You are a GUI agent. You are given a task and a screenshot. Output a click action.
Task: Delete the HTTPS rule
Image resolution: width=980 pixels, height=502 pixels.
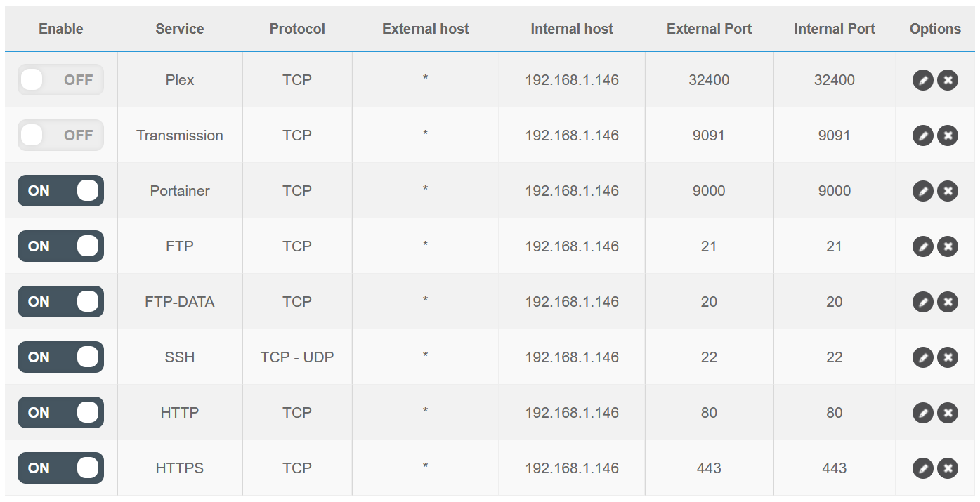pos(948,468)
